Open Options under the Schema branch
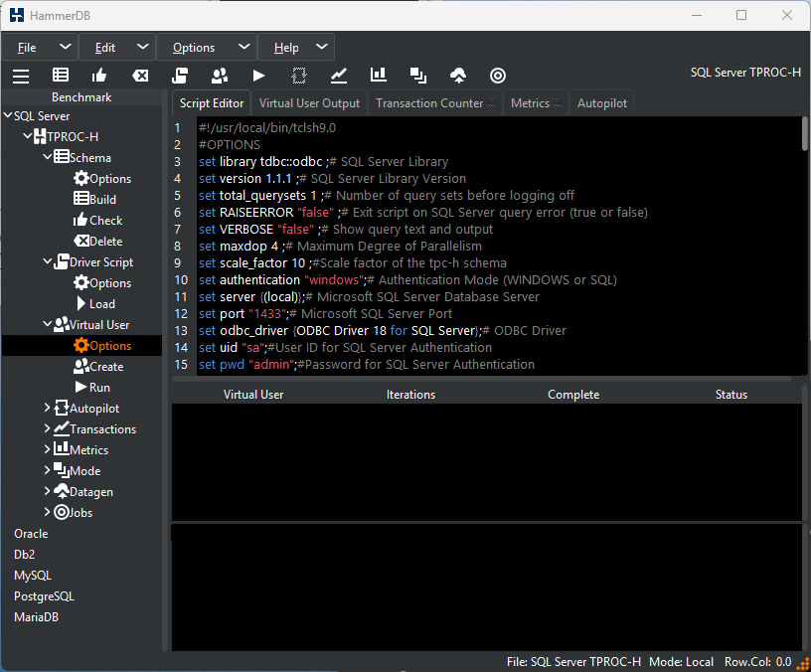This screenshot has width=811, height=672. 102,179
